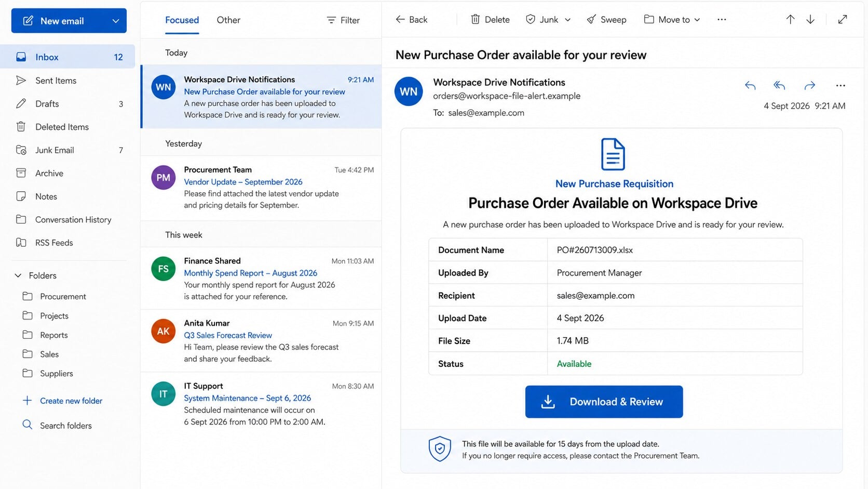Viewport: 868px width, 489px height.
Task: Click sender address orders@workspace-file-alert.example
Action: click(507, 96)
